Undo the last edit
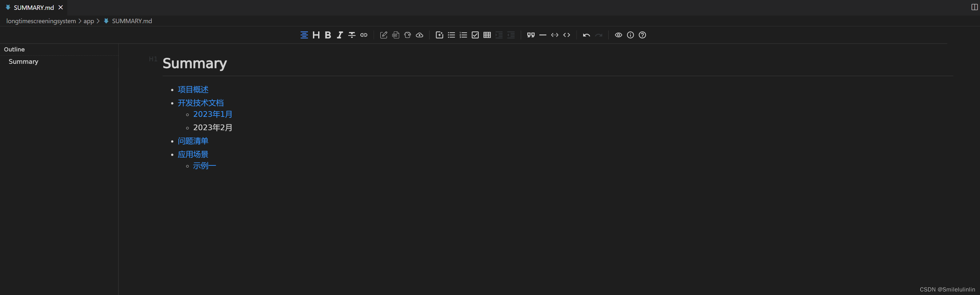The width and height of the screenshot is (980, 295). point(586,35)
